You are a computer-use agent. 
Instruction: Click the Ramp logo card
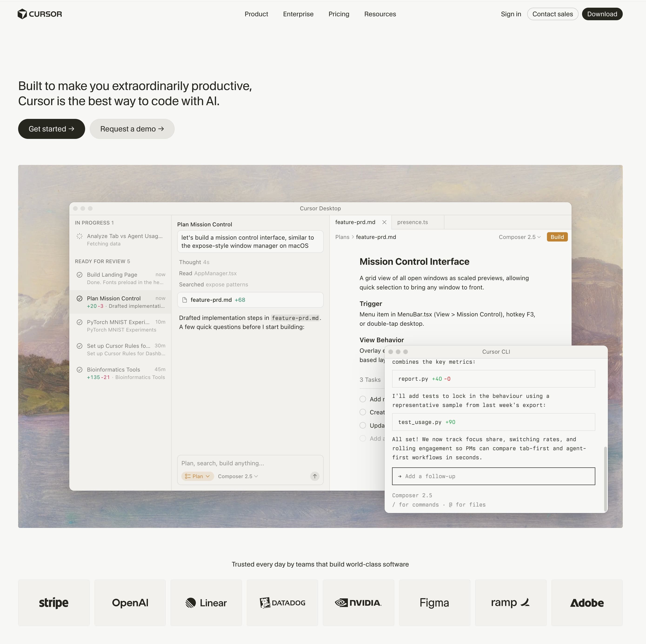511,603
